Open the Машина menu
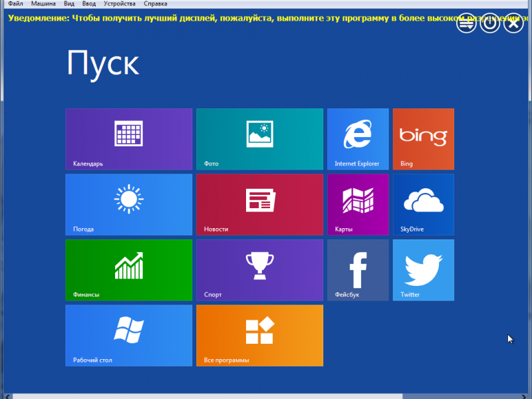 pos(43,4)
